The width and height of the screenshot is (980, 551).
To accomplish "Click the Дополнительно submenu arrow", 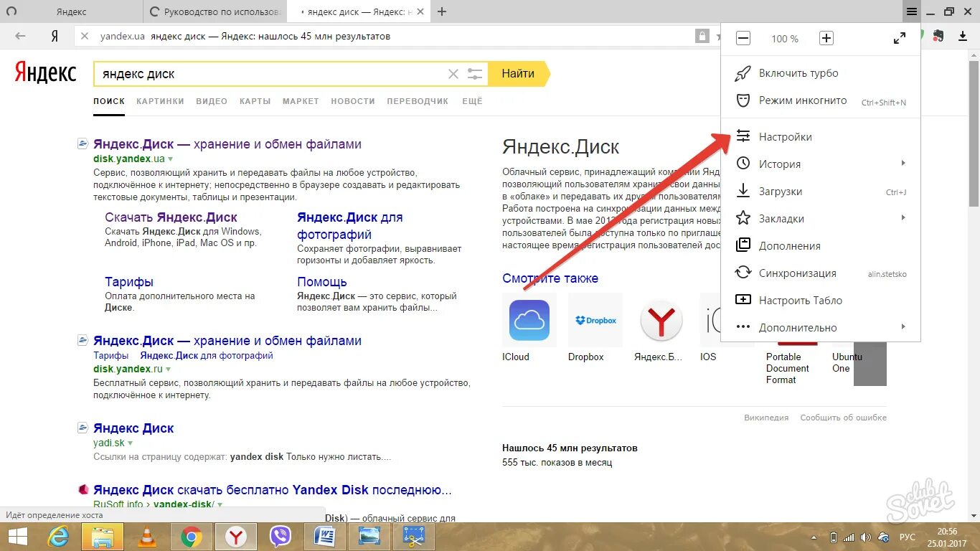I will point(904,327).
